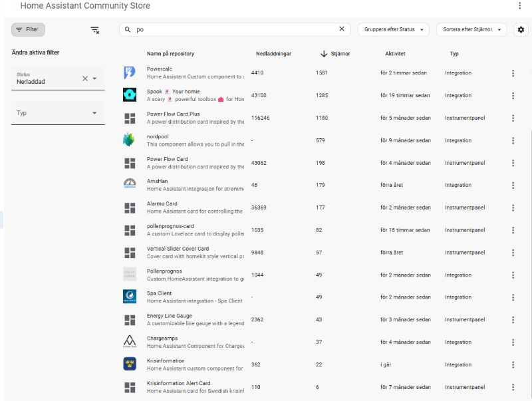Click the 'för 18 timmar sedan' activity cell

405,230
